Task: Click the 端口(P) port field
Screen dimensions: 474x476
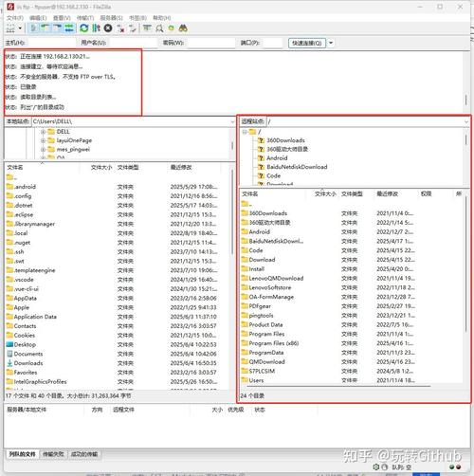Action: tap(272, 43)
